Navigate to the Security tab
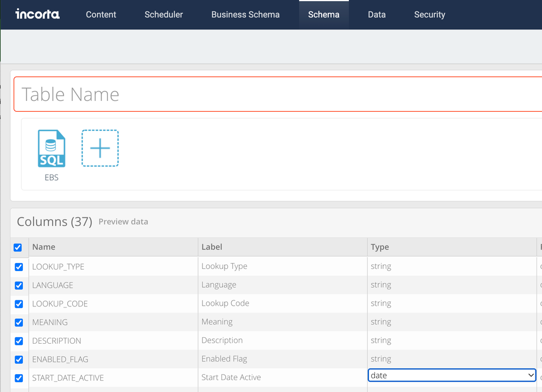The height and width of the screenshot is (392, 542). click(429, 15)
